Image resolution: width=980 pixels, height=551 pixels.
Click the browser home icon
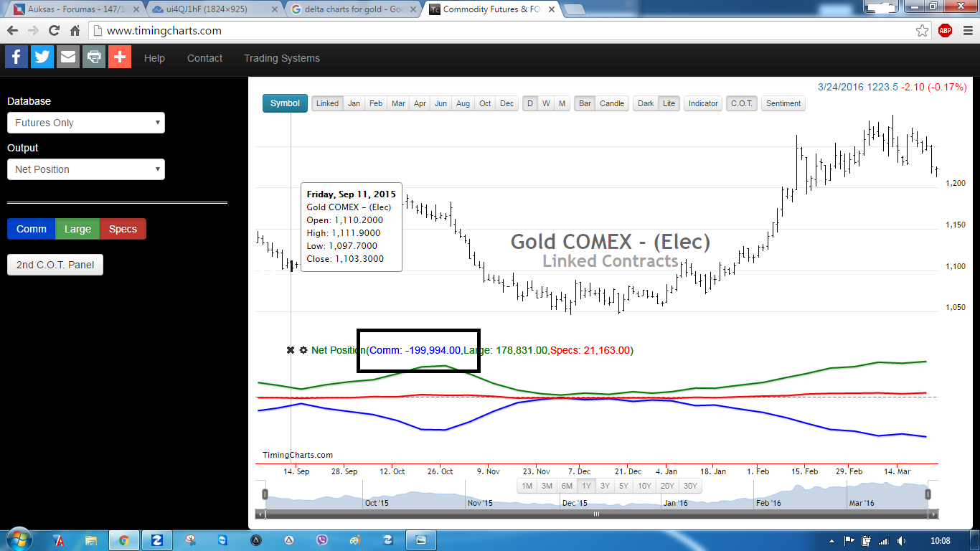pyautogui.click(x=75, y=31)
